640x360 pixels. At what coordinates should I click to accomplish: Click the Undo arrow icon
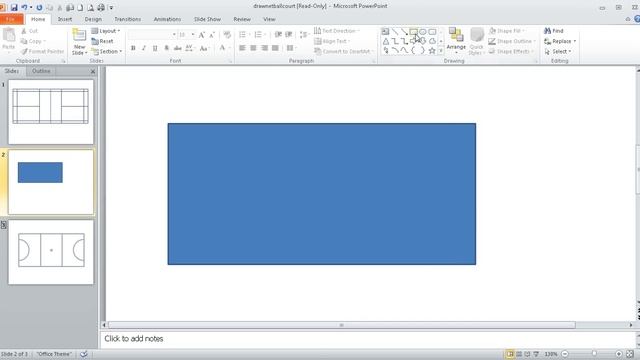point(24,7)
